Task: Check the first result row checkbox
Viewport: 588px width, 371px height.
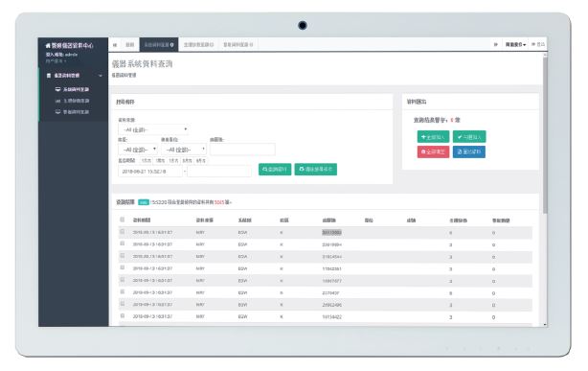Action: point(122,232)
